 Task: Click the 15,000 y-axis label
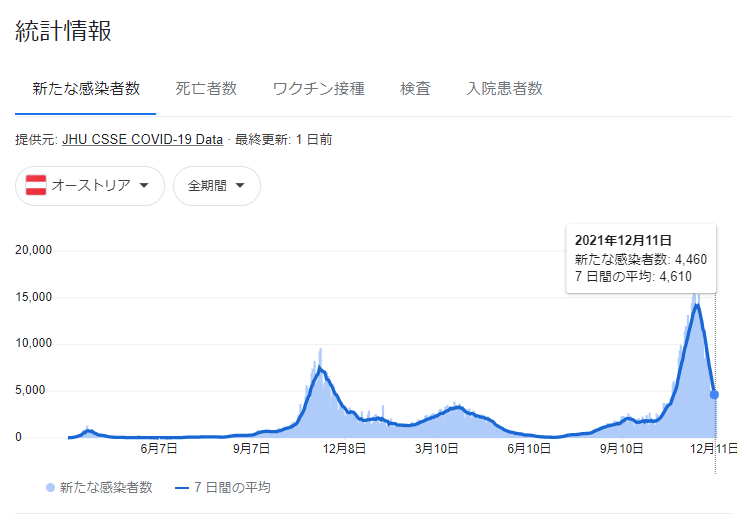(x=33, y=297)
